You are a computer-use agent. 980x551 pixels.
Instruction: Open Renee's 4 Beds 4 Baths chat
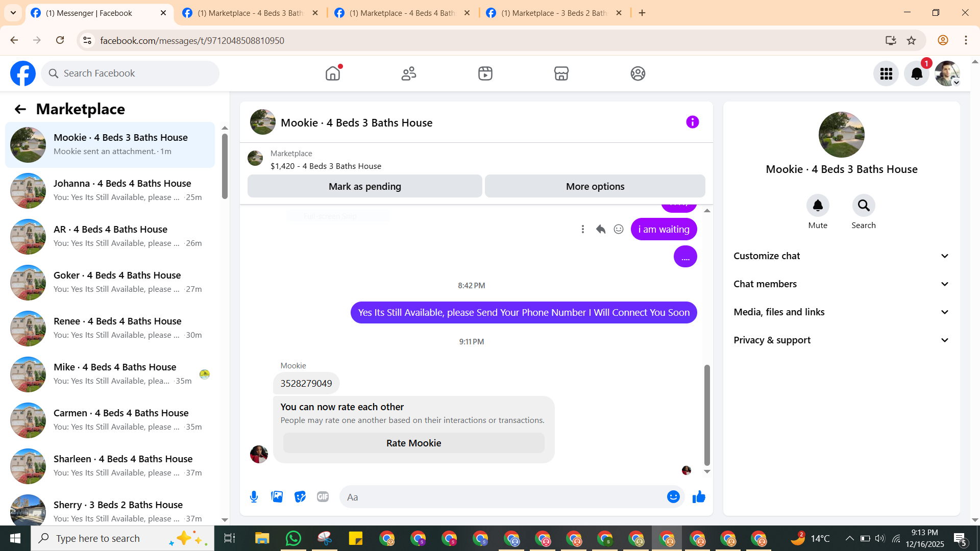[x=110, y=329]
